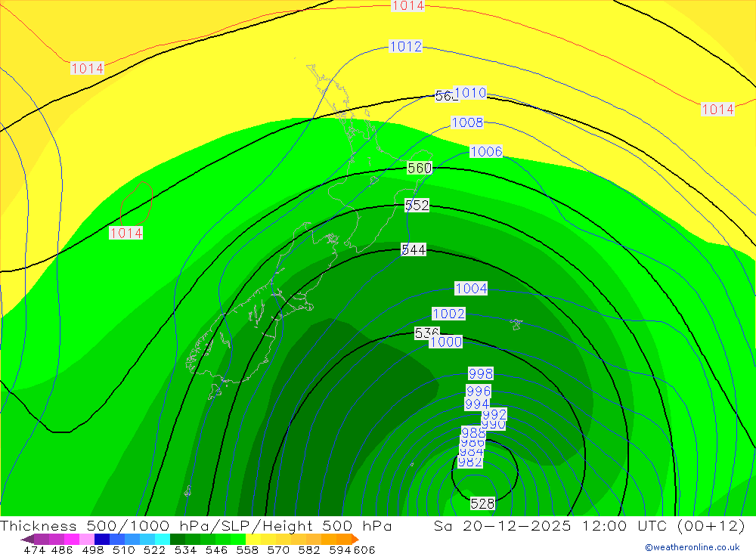Viewport: 756px width, 554px height.
Task: Click the 1014 label below the small closed red contour
Action: [x=125, y=234]
